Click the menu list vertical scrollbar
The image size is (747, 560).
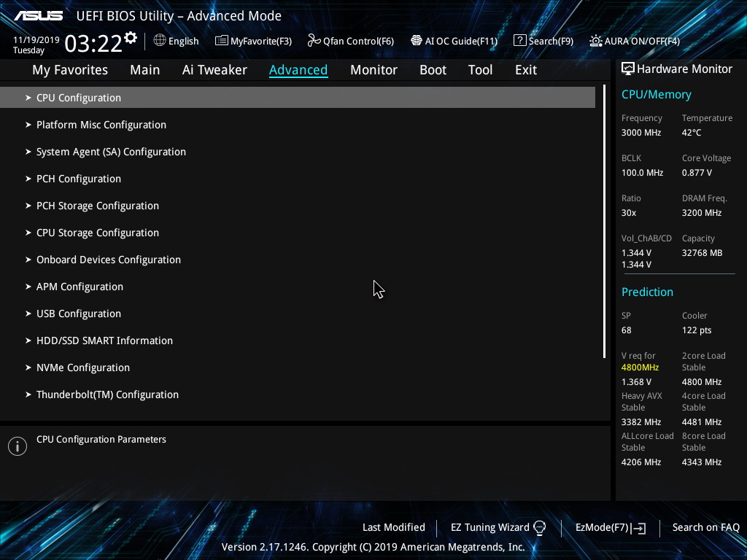click(604, 222)
